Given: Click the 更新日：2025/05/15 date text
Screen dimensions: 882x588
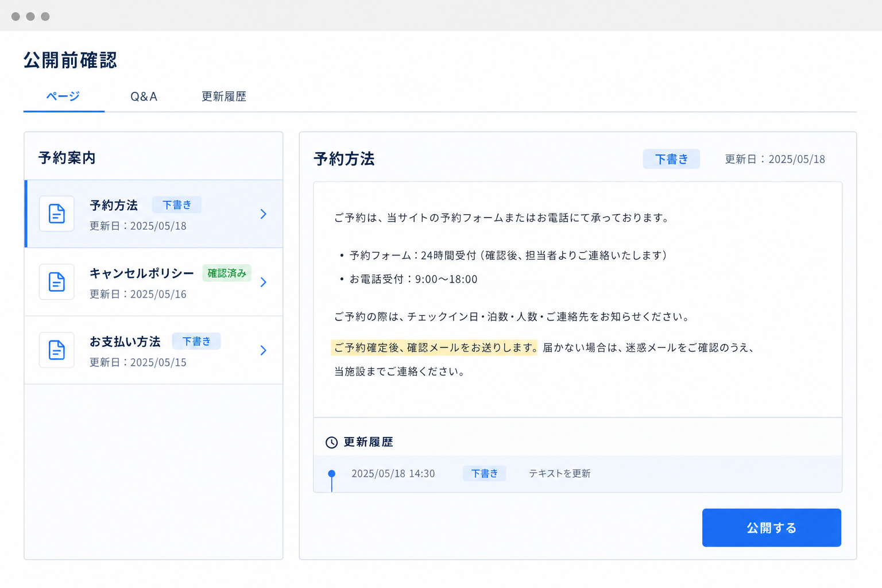Looking at the screenshot, I should point(138,362).
